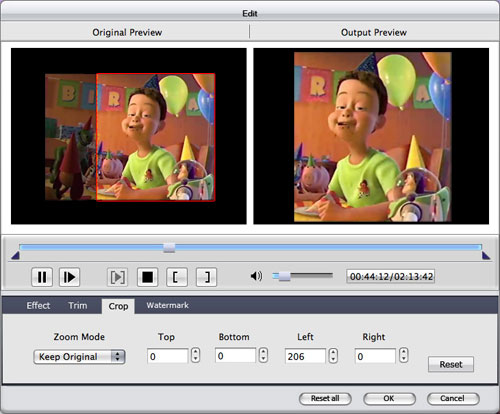Viewport: 500px width, 414px height.
Task: Click the Original Preview video frame
Action: click(x=129, y=136)
